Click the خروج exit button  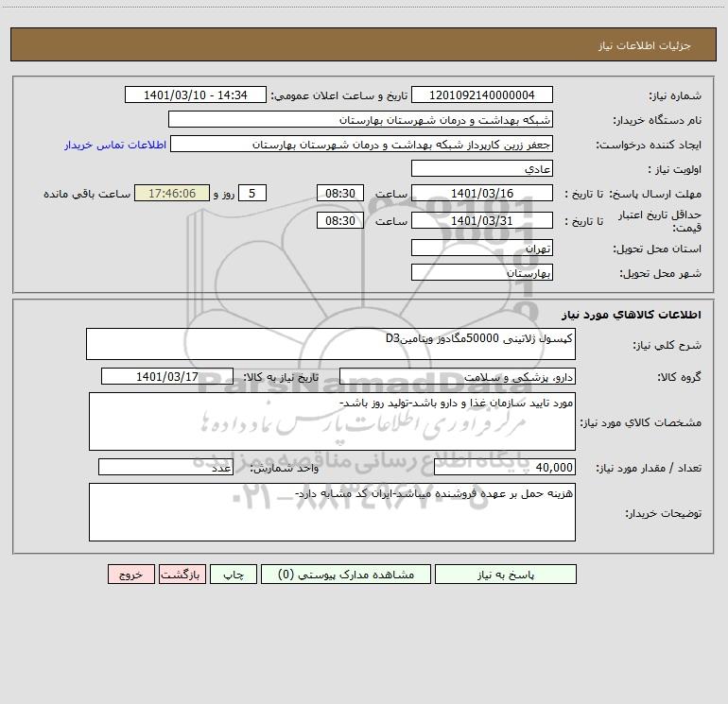pos(130,575)
